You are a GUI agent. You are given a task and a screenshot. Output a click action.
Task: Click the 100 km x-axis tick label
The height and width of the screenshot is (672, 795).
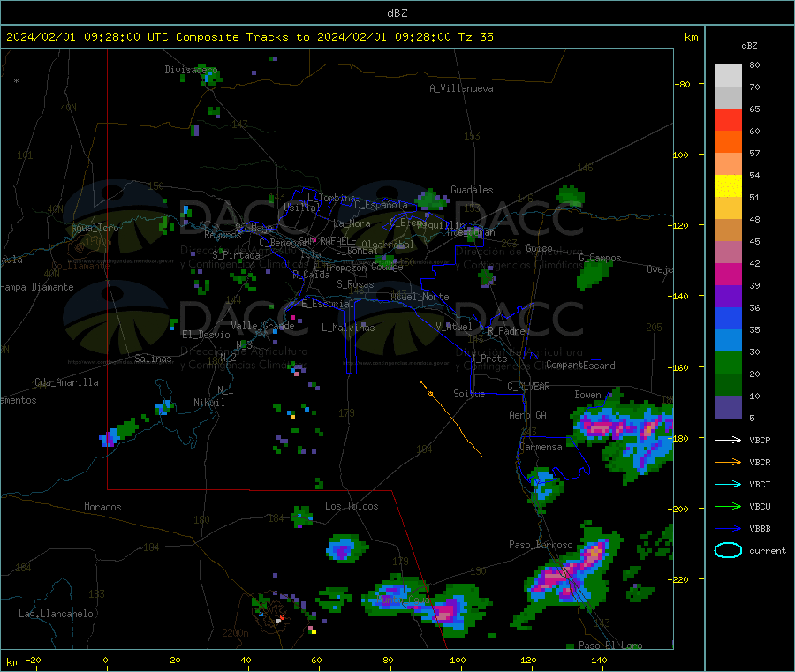point(458,660)
